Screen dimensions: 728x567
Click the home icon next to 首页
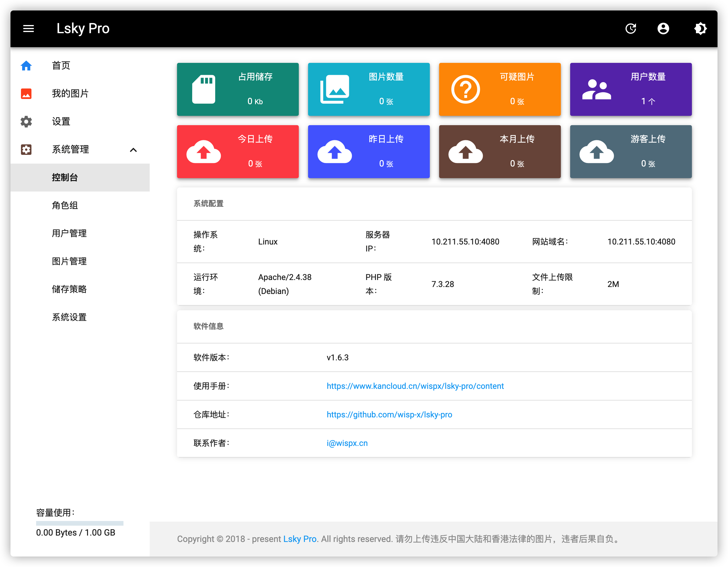click(26, 65)
